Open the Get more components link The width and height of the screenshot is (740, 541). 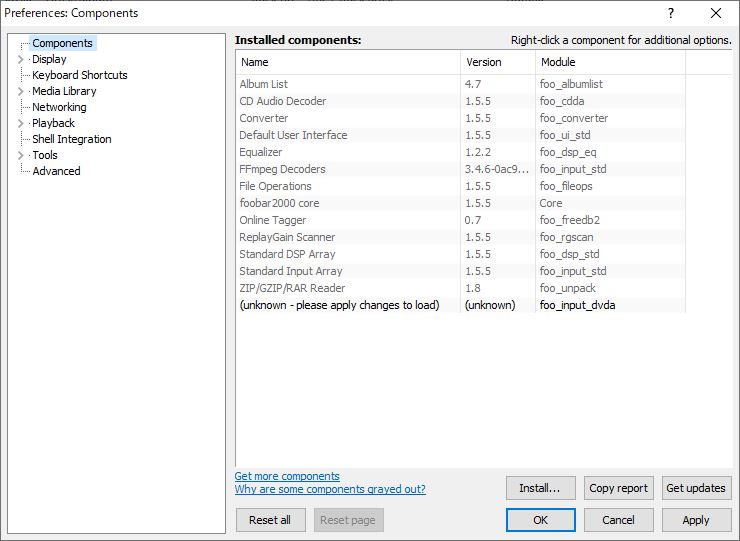pyautogui.click(x=287, y=476)
